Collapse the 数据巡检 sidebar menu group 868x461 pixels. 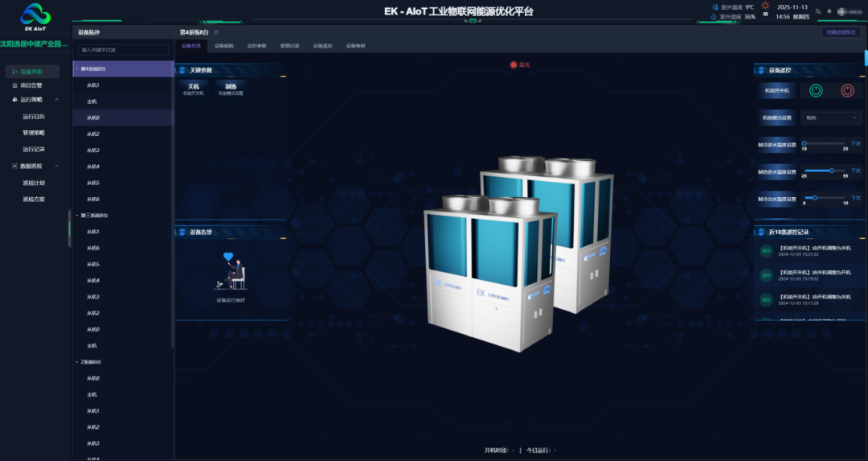pos(55,167)
